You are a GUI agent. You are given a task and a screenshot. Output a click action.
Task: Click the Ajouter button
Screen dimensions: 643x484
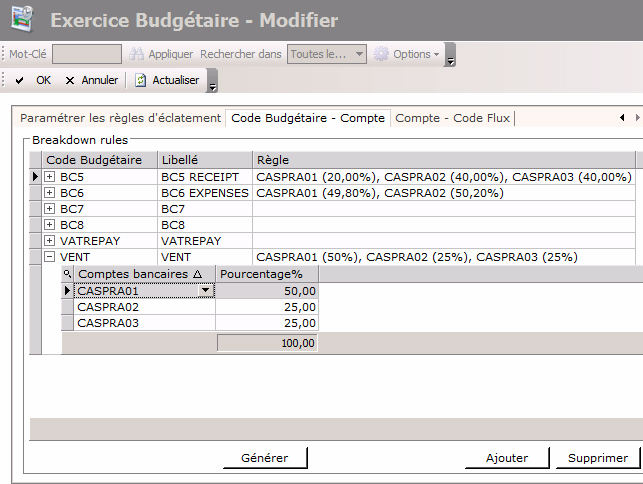tap(507, 458)
